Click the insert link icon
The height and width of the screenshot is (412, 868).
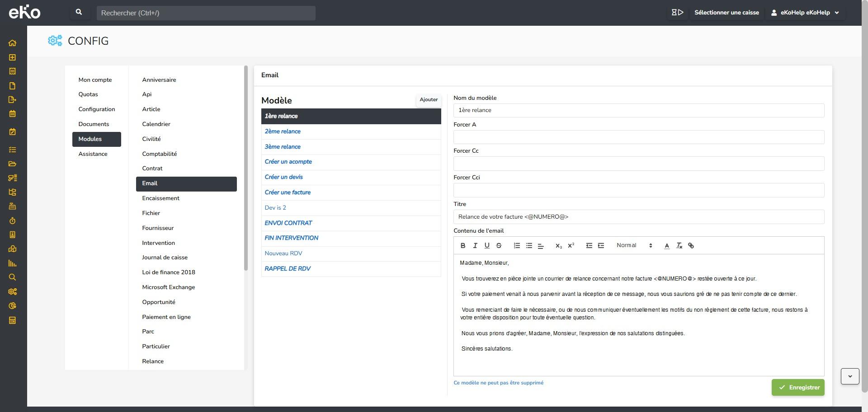tap(691, 246)
